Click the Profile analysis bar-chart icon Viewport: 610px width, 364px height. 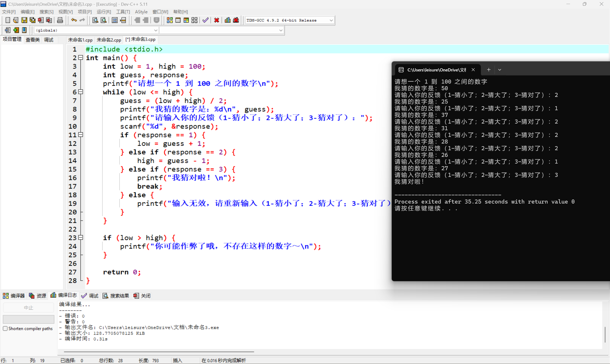227,20
